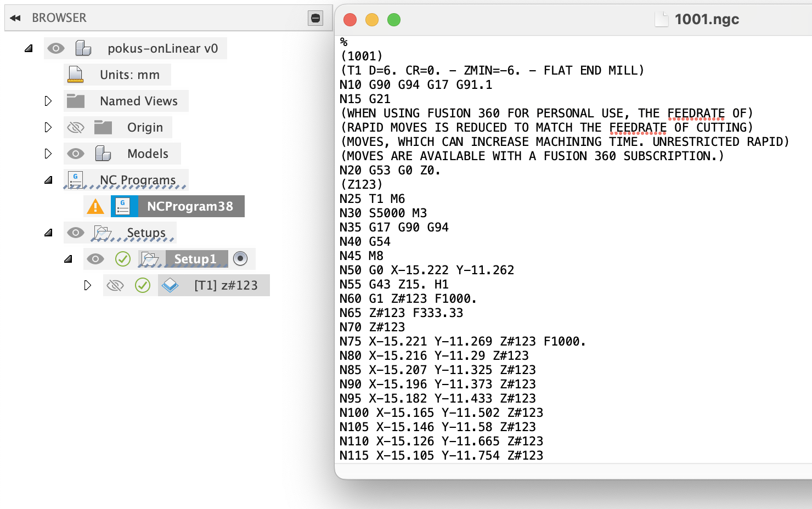Click the blue operation icon for z#123

(x=170, y=285)
